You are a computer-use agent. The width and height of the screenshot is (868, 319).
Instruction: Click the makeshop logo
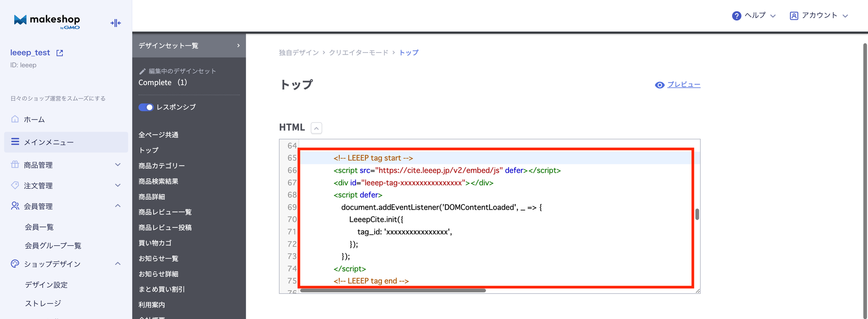[x=47, y=21]
